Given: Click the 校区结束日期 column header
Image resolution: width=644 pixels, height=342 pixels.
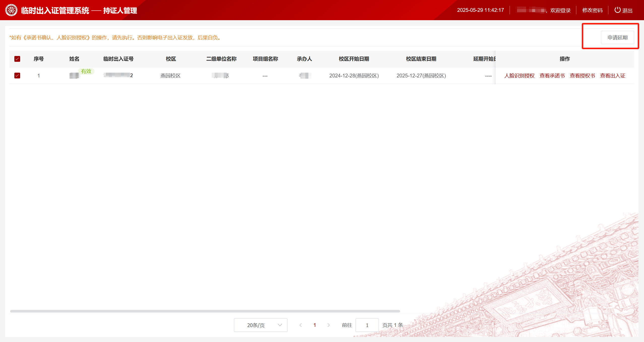Looking at the screenshot, I should pos(421,59).
